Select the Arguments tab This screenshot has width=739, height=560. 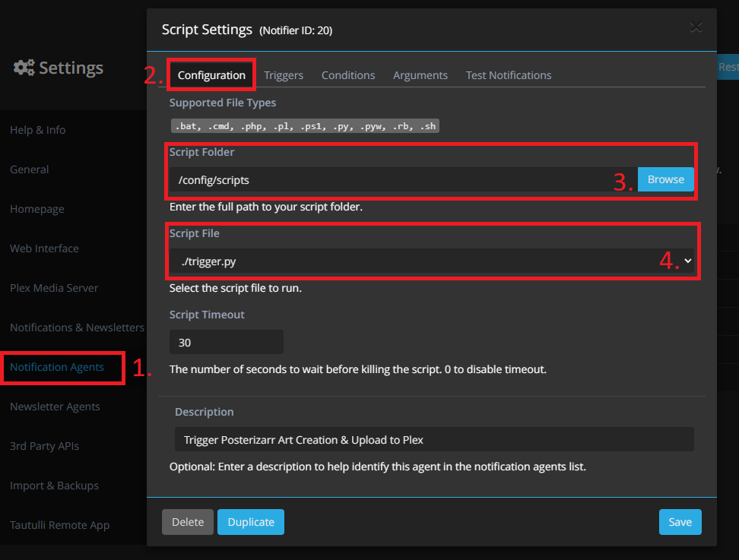point(420,75)
